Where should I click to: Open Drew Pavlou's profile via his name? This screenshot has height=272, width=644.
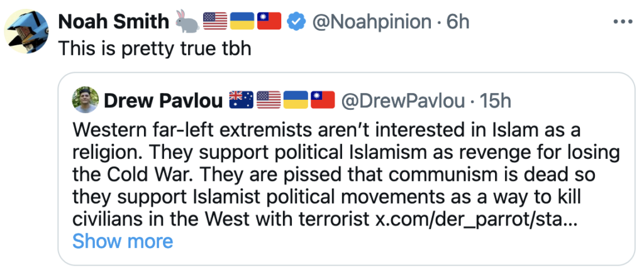162,99
